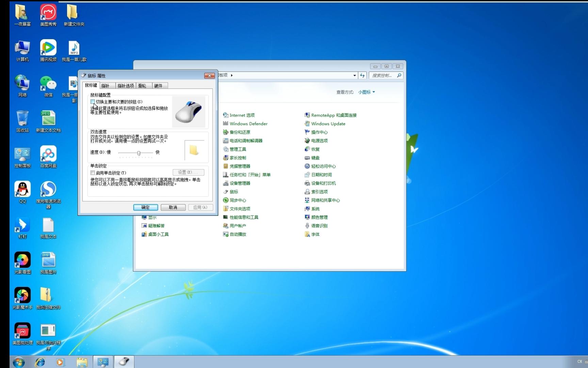Open the 字体 item
Image resolution: width=588 pixels, height=368 pixels.
coord(315,234)
